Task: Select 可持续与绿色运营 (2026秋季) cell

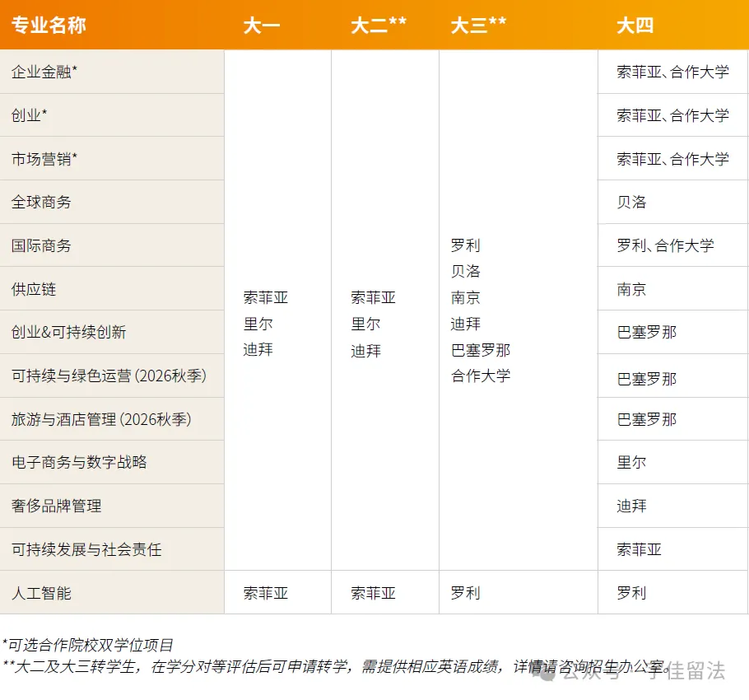Action: [112, 376]
